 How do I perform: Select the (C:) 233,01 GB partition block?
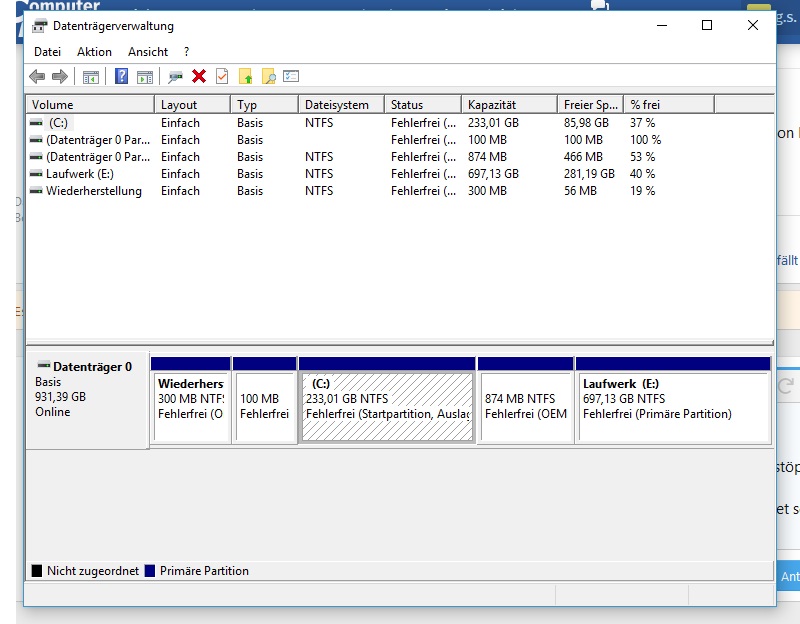click(x=387, y=400)
